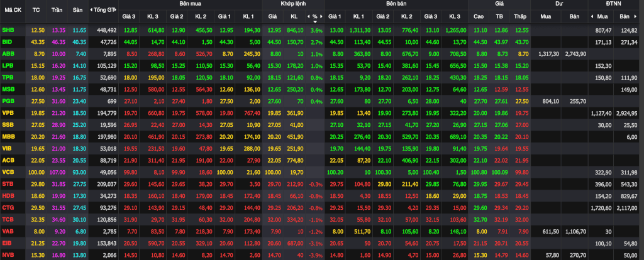644x260 pixels.
Task: Click EIB total value 153,843
Action: click(107, 243)
